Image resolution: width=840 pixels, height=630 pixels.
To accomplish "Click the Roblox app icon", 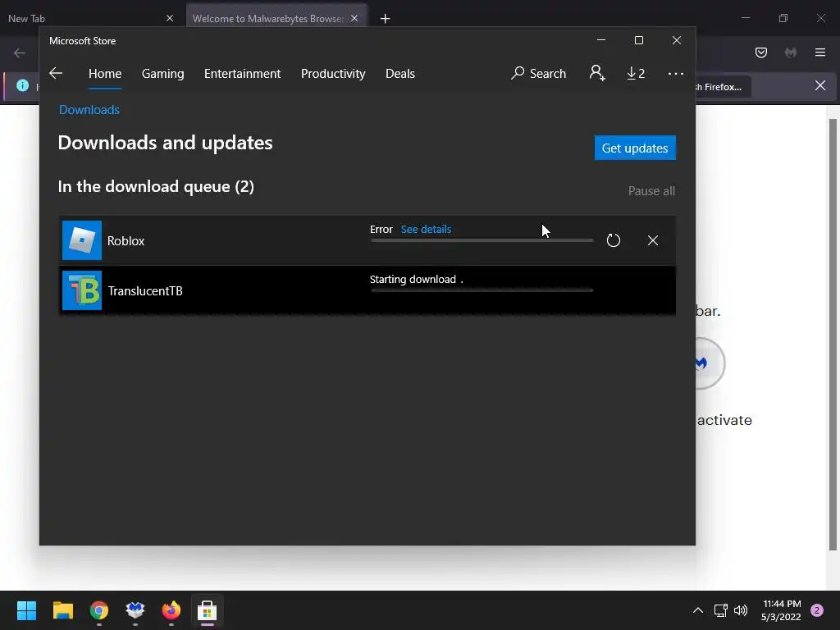I will pos(82,240).
